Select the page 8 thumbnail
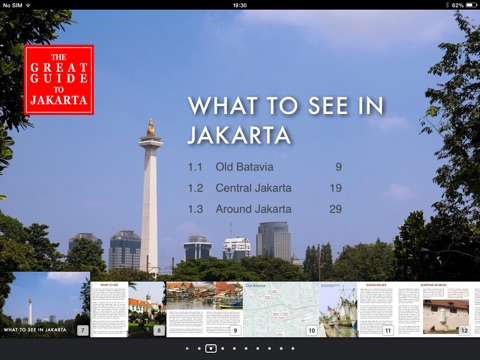This screenshot has height=360, width=480. click(x=128, y=309)
